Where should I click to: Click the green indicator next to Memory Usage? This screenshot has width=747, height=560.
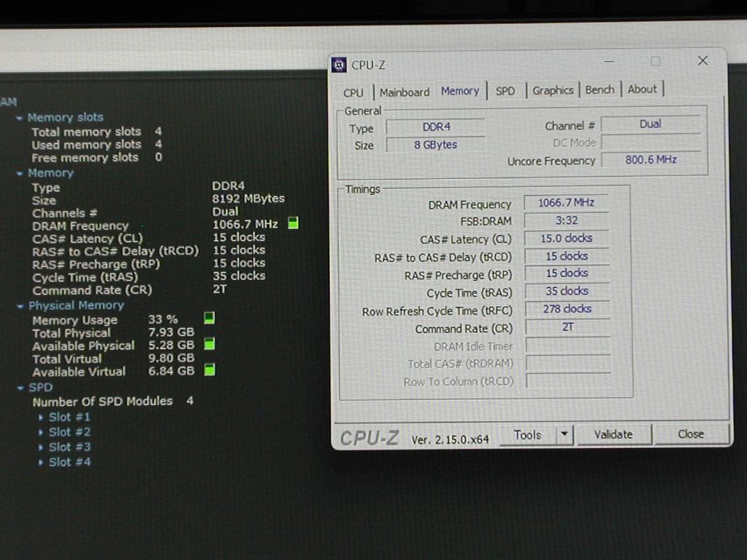point(207,319)
